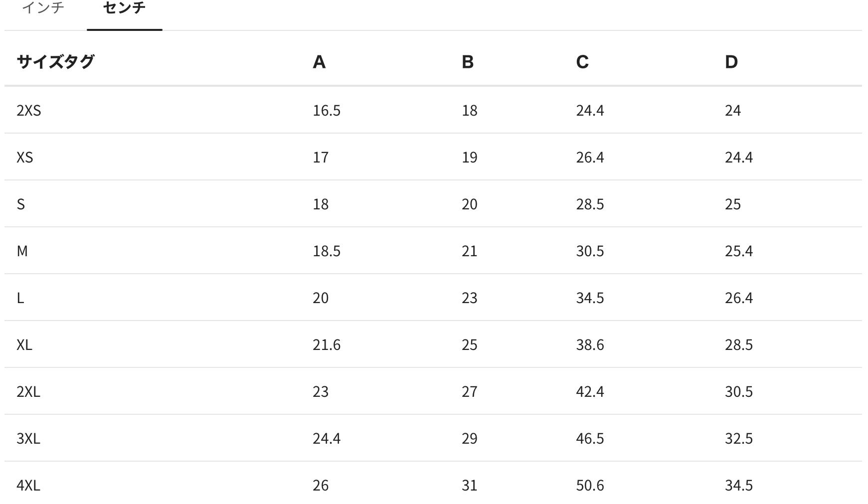Click column header B
Image resolution: width=868 pixels, height=504 pixels.
tap(468, 62)
